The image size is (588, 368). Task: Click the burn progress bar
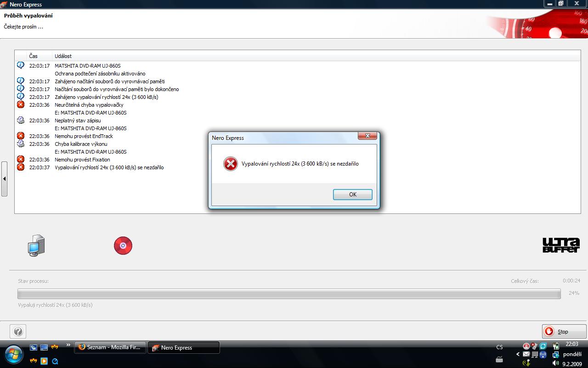point(289,293)
